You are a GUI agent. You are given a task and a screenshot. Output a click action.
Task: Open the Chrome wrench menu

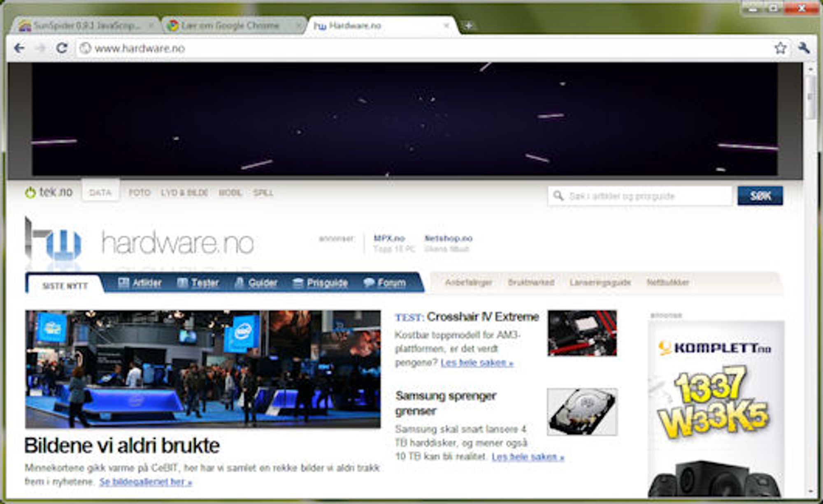804,48
